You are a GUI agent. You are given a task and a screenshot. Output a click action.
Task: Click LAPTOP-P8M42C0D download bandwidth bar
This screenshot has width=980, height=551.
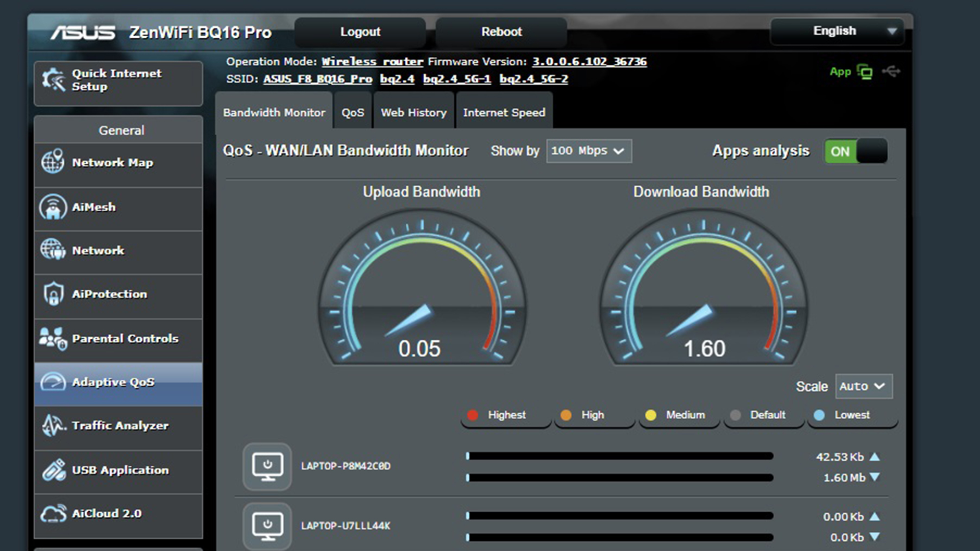tap(619, 477)
